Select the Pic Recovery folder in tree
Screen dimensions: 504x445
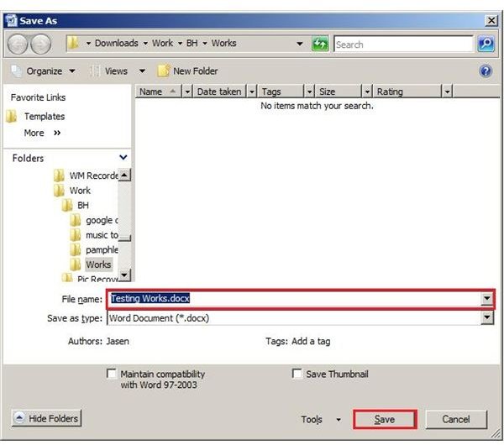tap(97, 279)
